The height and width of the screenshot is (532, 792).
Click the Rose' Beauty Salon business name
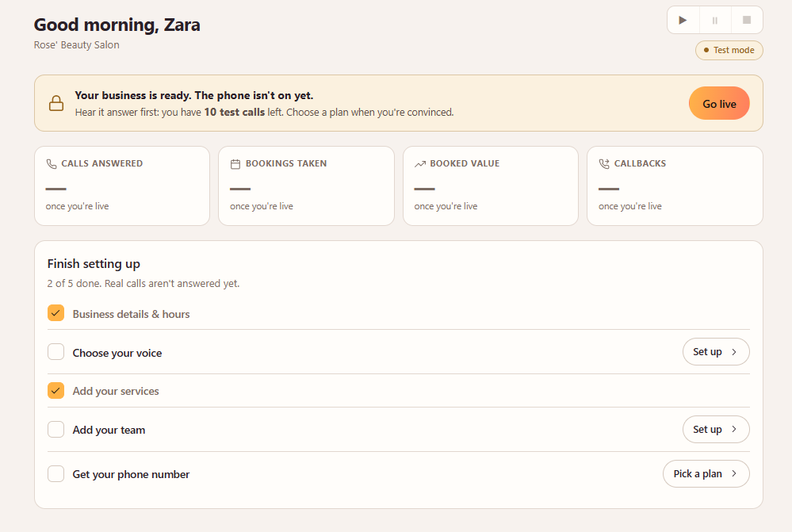[77, 45]
